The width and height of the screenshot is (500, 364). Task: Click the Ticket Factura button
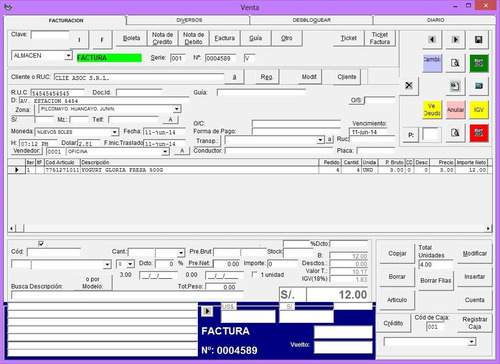point(380,38)
